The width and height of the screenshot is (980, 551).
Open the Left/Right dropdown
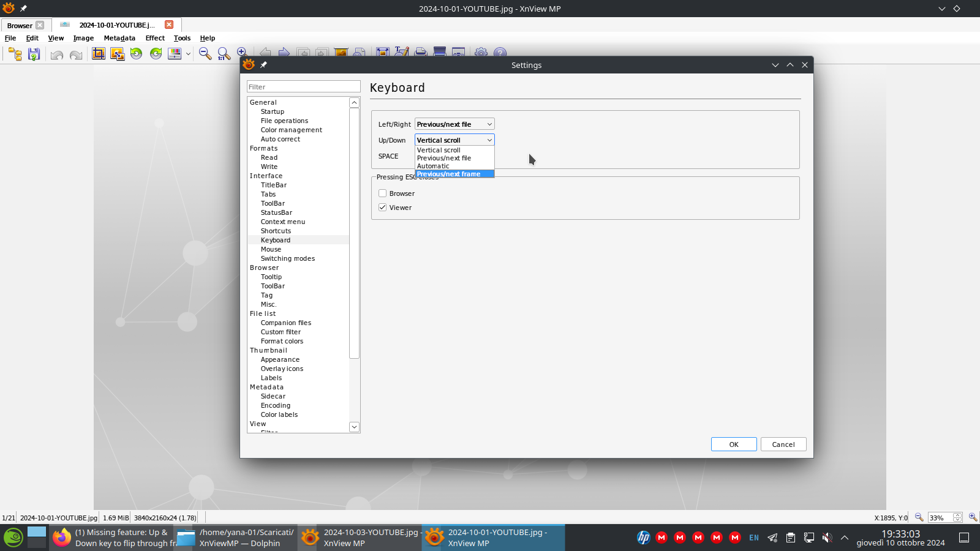(x=454, y=124)
